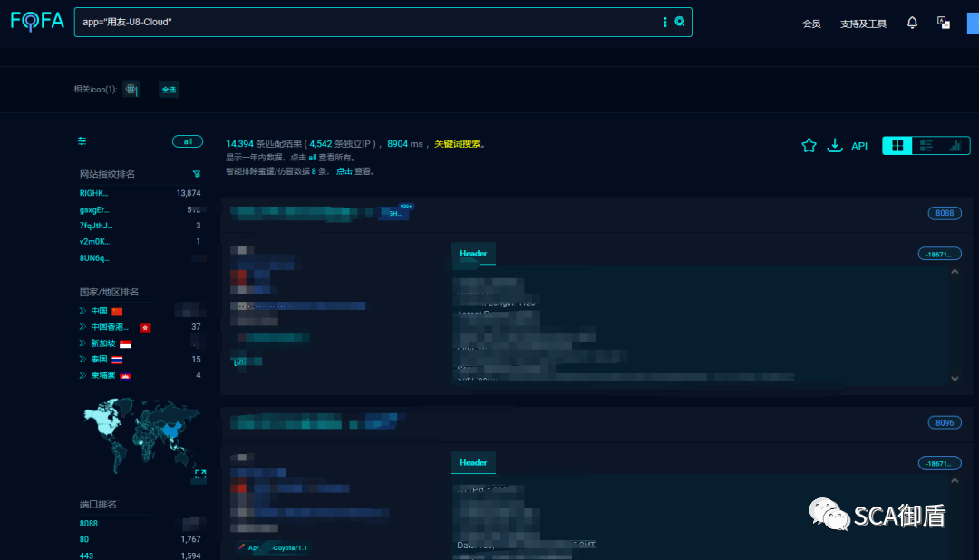Viewport: 979px width, 560px height.
Task: Open the language translation icon
Action: coord(944,23)
